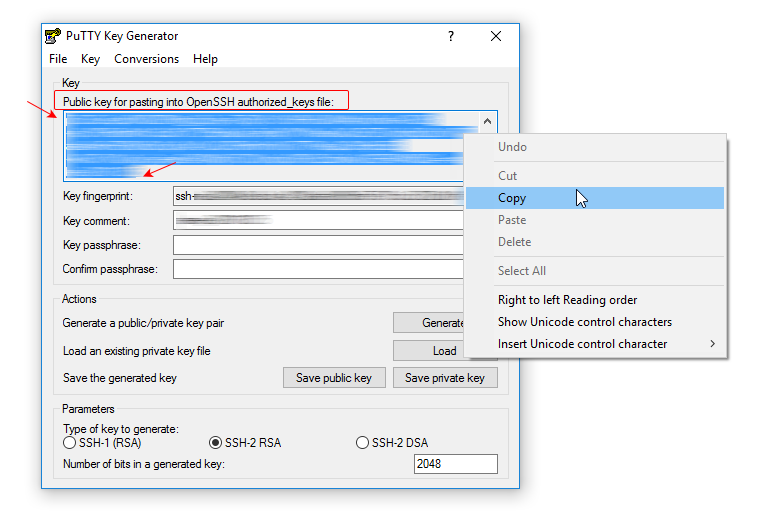Choose Copy from the context menu

point(512,198)
